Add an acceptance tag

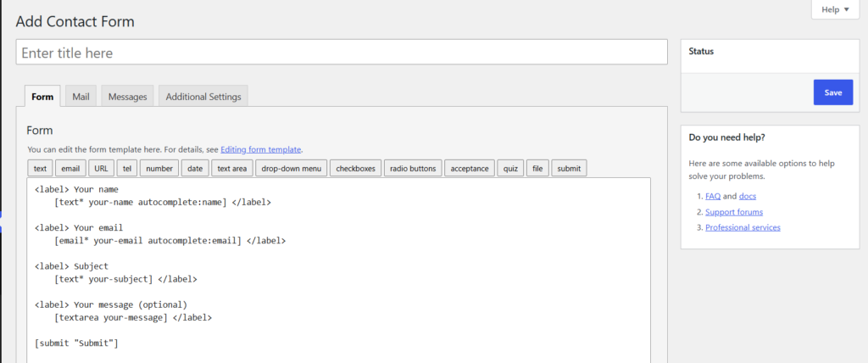click(x=470, y=169)
